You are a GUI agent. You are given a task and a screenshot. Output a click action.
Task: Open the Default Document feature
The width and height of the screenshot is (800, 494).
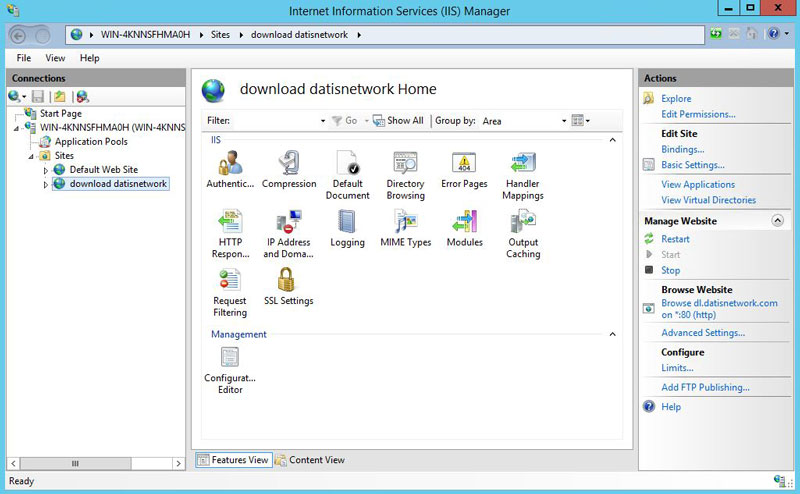click(x=347, y=175)
